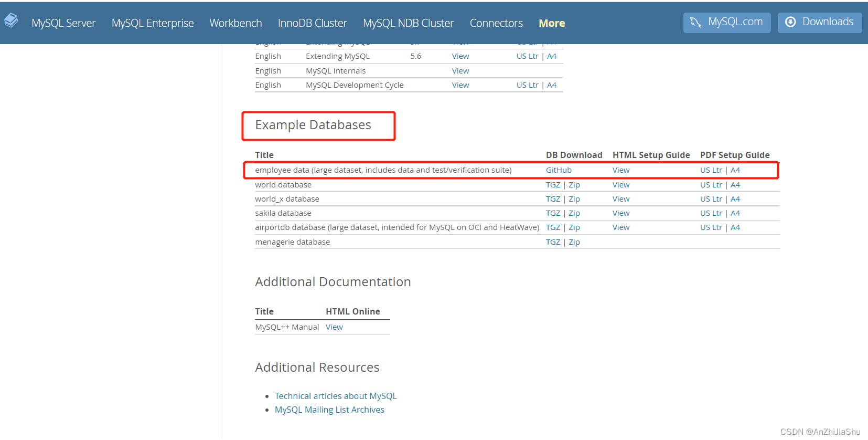Click the 'Additional Resources' heading
868x440 pixels.
tap(317, 368)
